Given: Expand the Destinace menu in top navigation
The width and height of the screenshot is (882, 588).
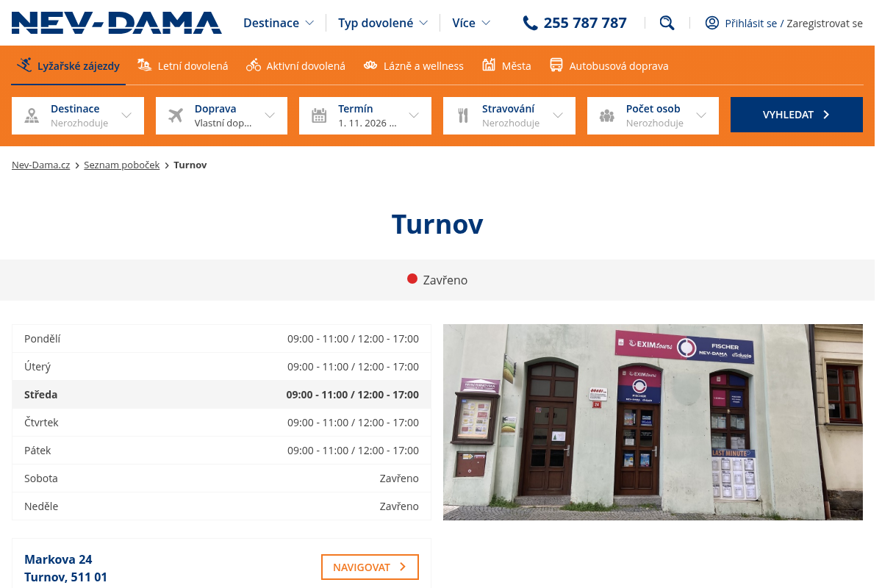Looking at the screenshot, I should point(279,23).
